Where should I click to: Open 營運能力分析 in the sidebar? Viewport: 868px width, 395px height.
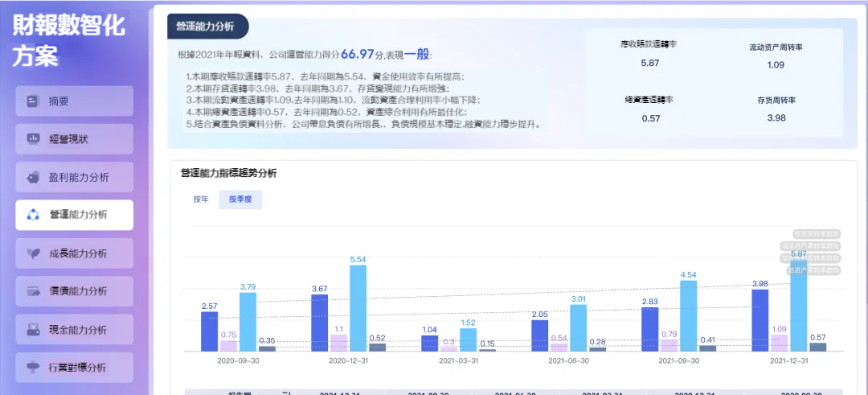tap(74, 215)
